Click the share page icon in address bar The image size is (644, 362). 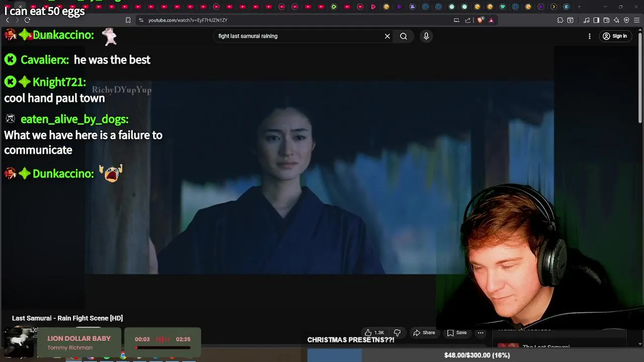[x=468, y=20]
